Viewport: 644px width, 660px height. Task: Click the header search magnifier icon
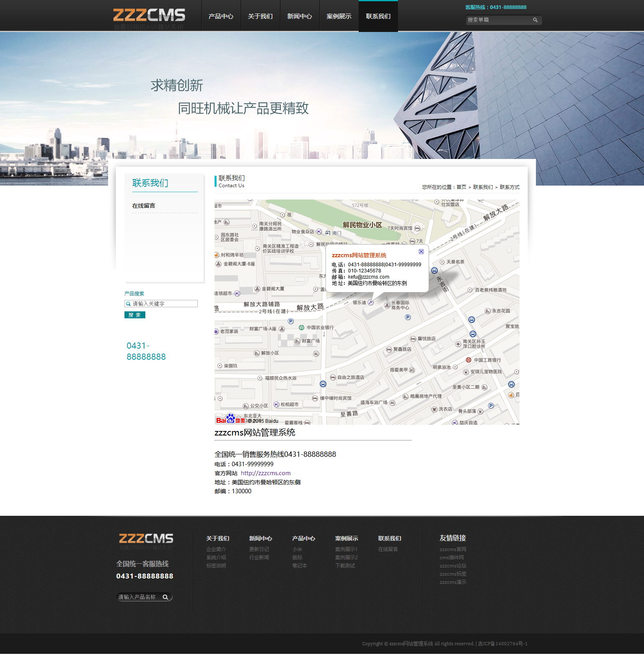coord(535,20)
